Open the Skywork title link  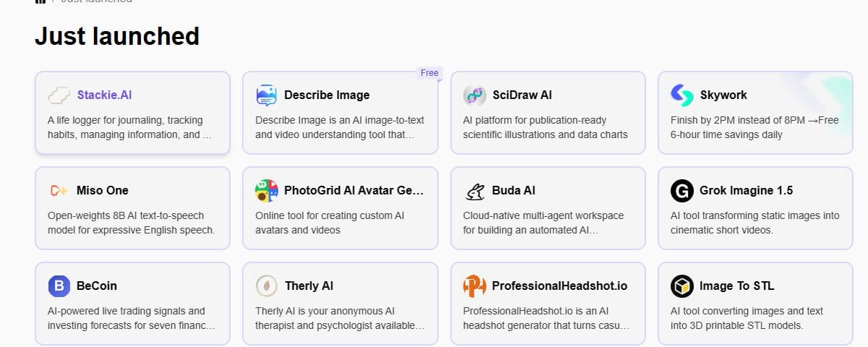[723, 95]
